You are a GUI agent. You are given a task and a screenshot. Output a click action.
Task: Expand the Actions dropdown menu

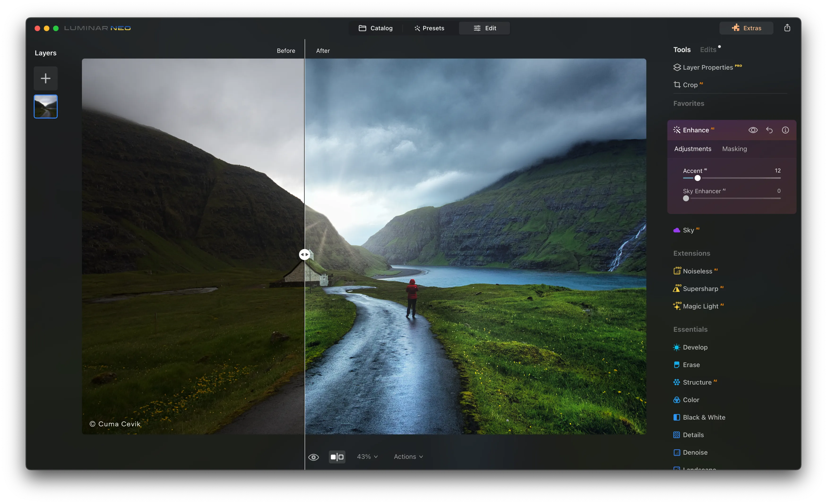408,457
